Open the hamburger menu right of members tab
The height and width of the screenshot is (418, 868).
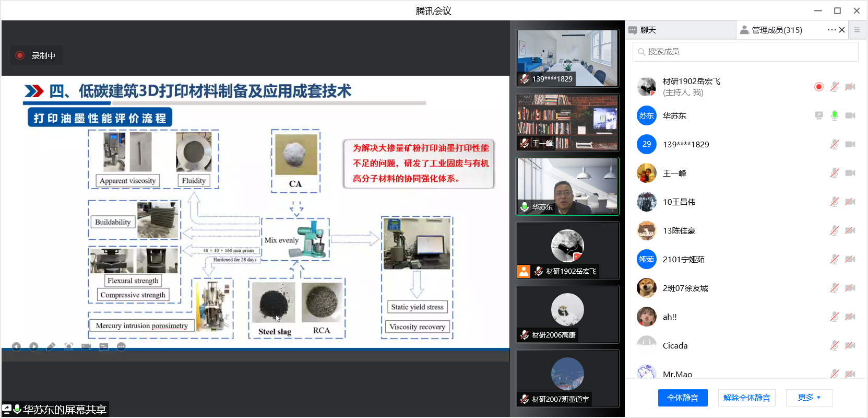(x=857, y=30)
